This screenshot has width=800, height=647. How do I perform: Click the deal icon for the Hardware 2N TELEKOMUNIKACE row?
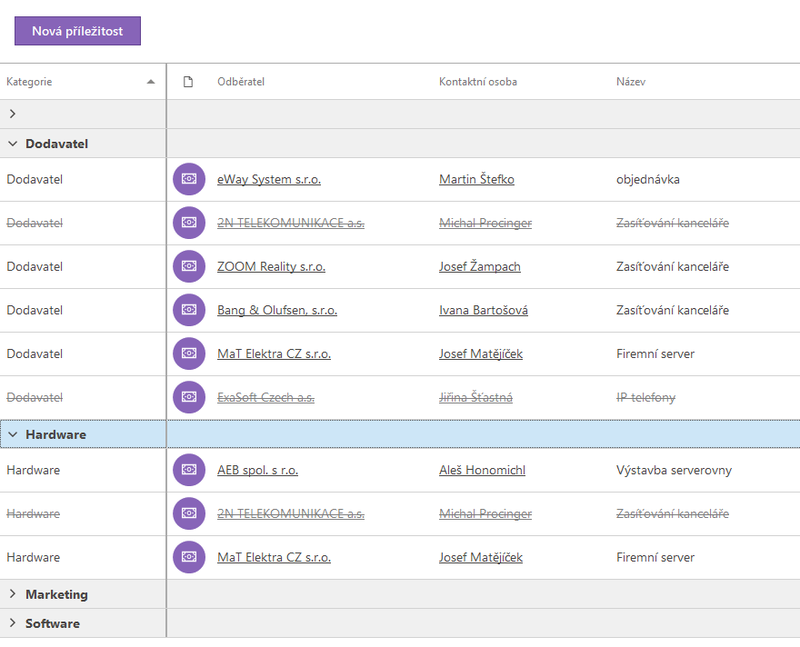[189, 513]
